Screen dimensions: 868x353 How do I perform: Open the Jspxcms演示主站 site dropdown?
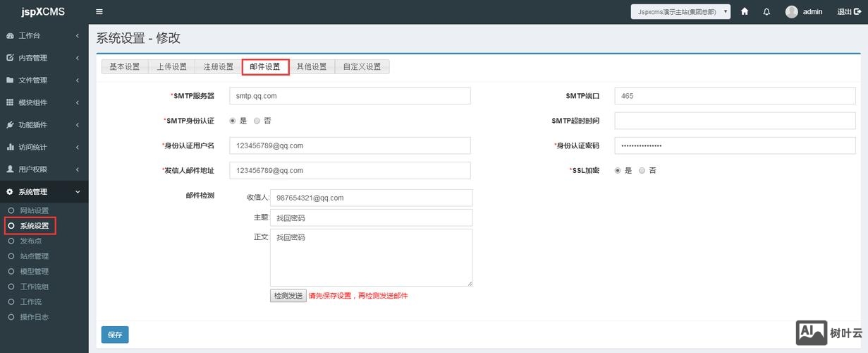(x=680, y=12)
